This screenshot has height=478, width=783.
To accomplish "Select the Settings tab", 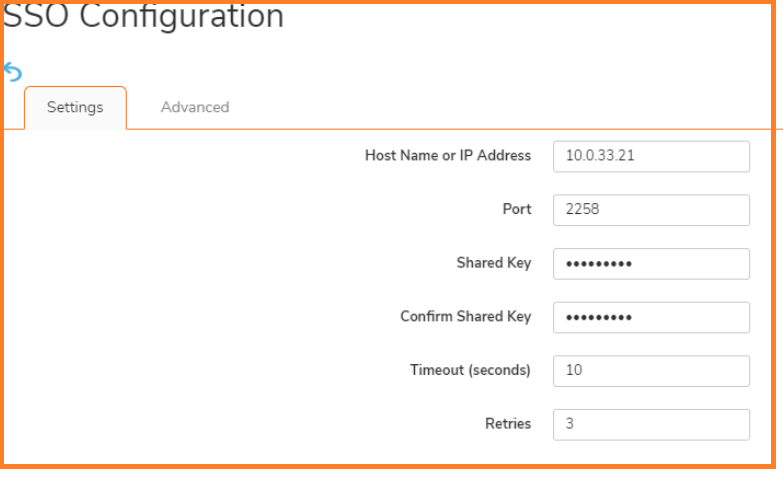I will point(75,107).
